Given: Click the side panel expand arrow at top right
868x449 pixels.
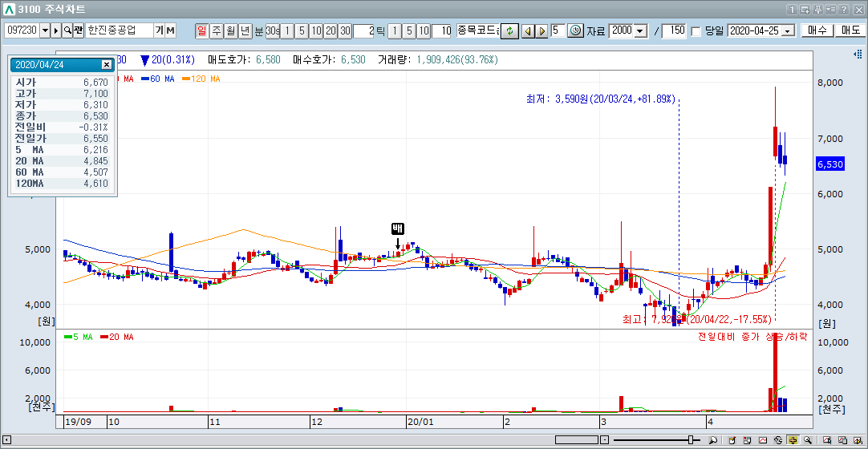Looking at the screenshot, I should tap(858, 55).
